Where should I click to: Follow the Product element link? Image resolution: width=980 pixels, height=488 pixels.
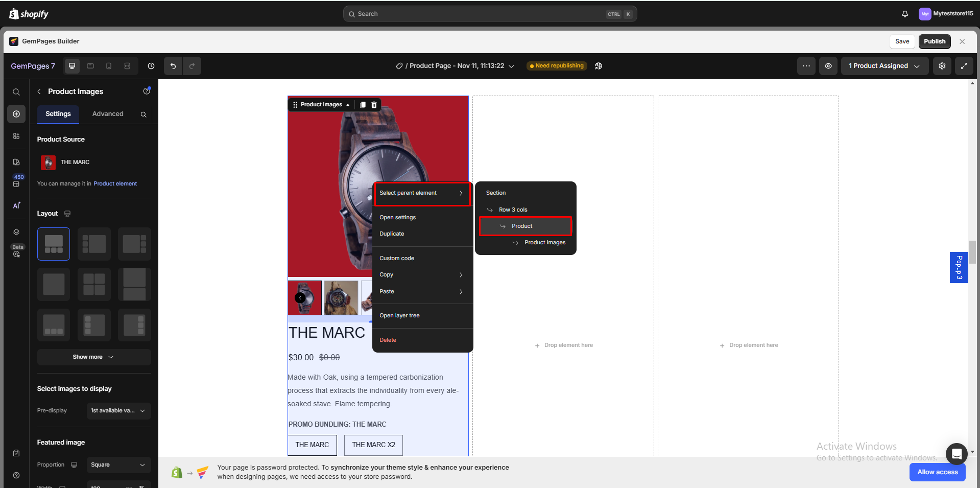[115, 184]
